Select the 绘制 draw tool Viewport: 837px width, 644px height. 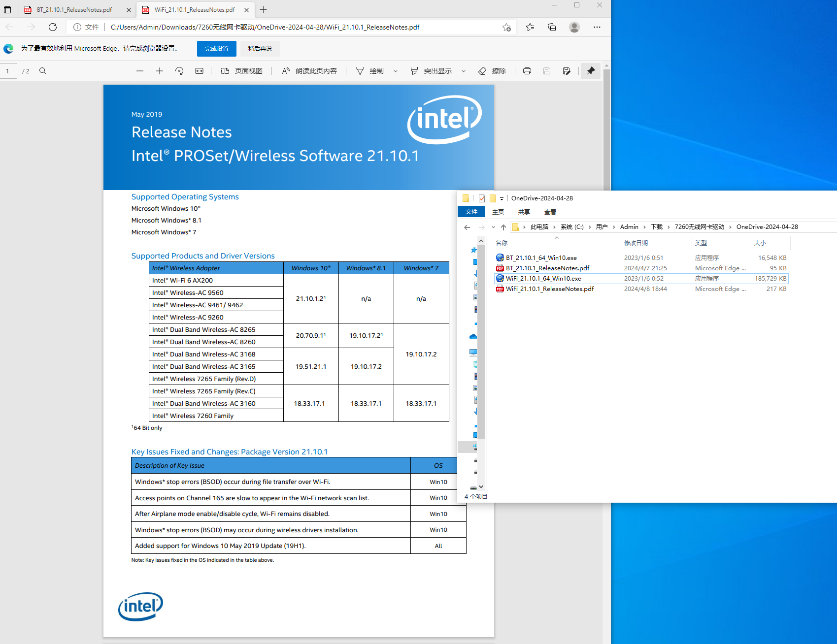tap(370, 71)
